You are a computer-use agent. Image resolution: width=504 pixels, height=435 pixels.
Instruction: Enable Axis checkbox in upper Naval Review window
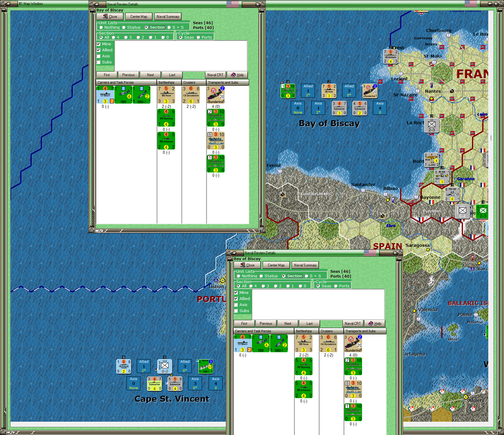[x=98, y=56]
